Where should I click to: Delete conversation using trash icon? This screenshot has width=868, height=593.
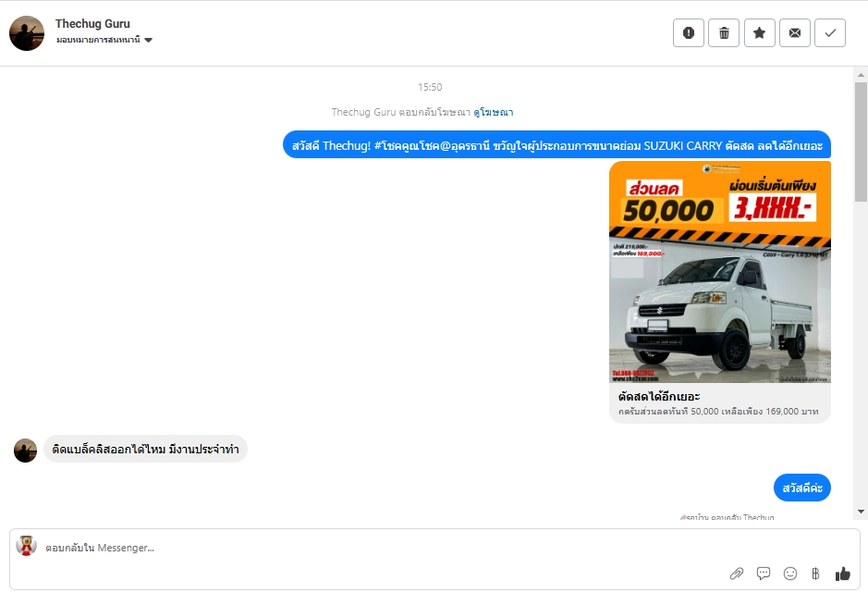(724, 32)
